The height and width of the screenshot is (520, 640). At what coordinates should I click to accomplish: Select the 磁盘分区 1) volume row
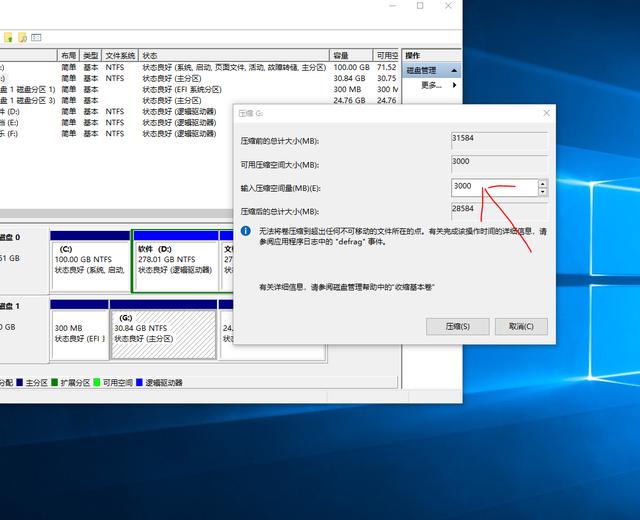[199, 89]
